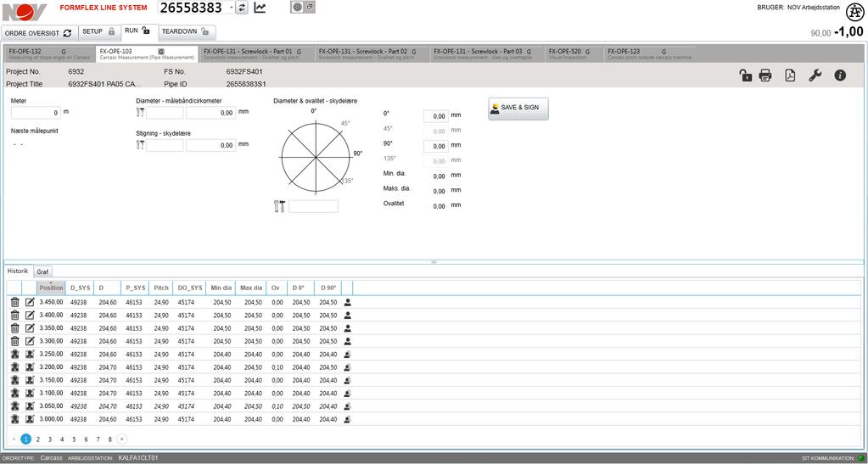The height and width of the screenshot is (464, 868).
Task: Sort by the Position column header
Action: coord(51,288)
